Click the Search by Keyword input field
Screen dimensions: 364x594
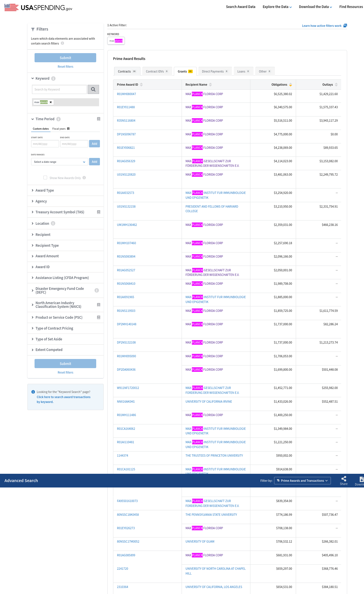[x=59, y=89]
